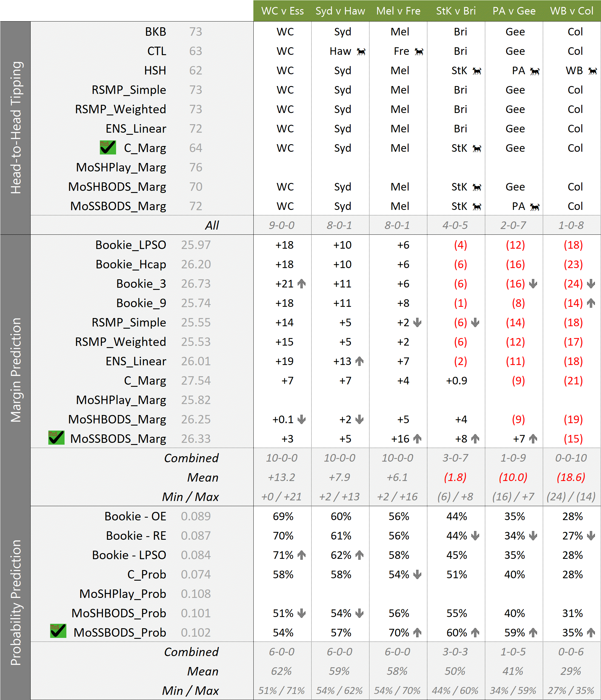The width and height of the screenshot is (601, 700).
Task: Click the up arrow beside Bookie_3's +21 margin
Action: tap(302, 284)
